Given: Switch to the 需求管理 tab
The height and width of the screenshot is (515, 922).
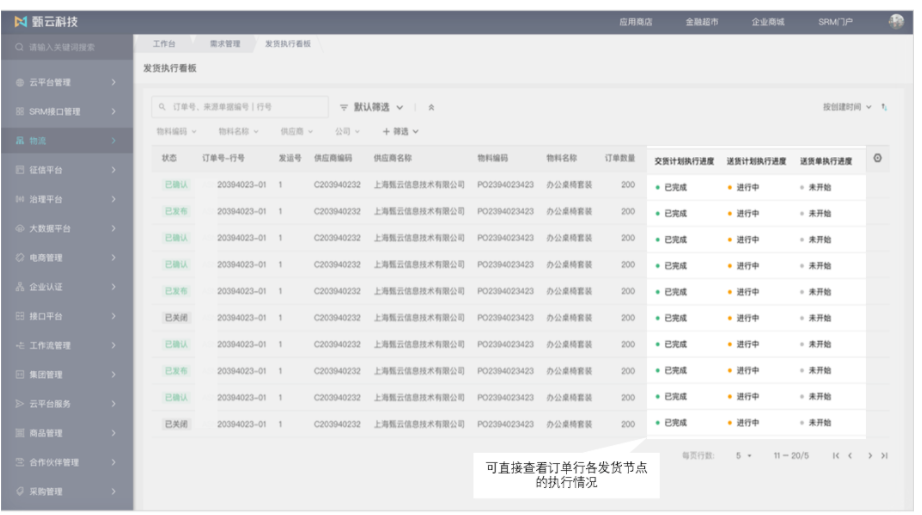Looking at the screenshot, I should pyautogui.click(x=225, y=44).
